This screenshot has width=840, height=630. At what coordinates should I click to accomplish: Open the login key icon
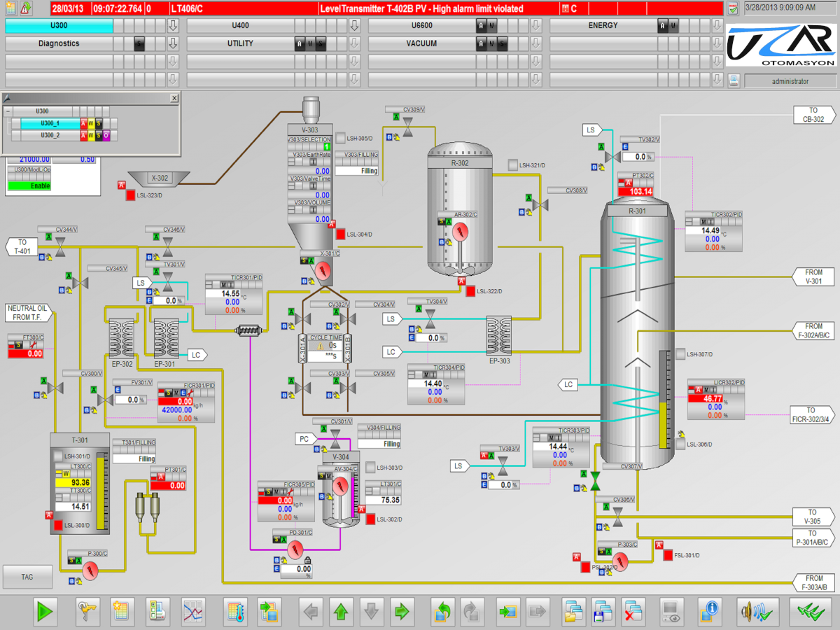pyautogui.click(x=88, y=611)
